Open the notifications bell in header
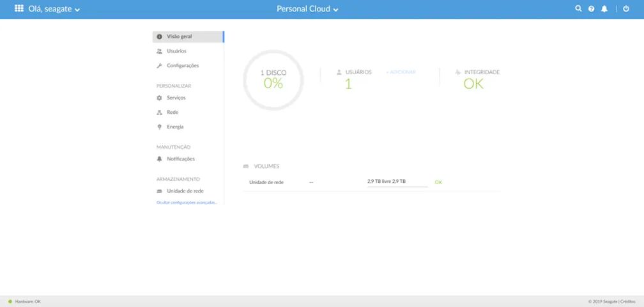Image resolution: width=644 pixels, height=307 pixels. (x=604, y=9)
